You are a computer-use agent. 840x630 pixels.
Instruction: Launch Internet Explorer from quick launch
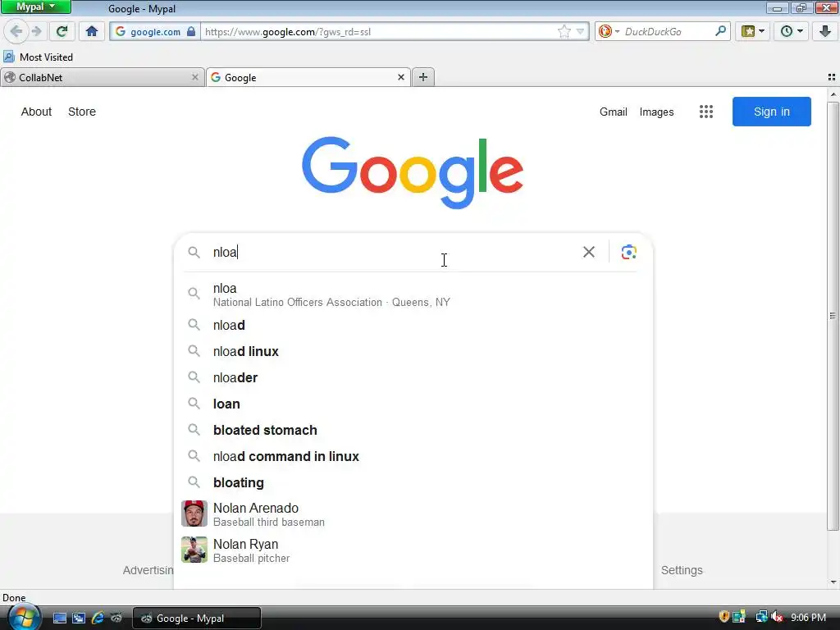coord(98,619)
